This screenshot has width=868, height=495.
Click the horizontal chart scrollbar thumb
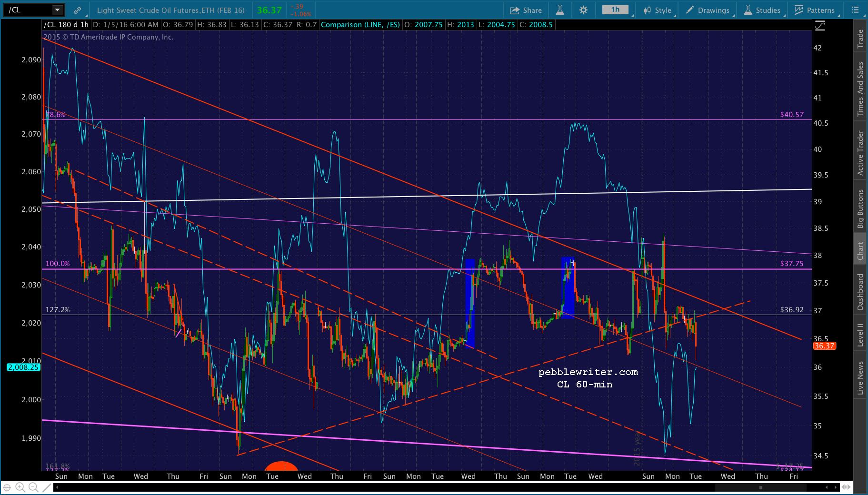tap(760, 487)
